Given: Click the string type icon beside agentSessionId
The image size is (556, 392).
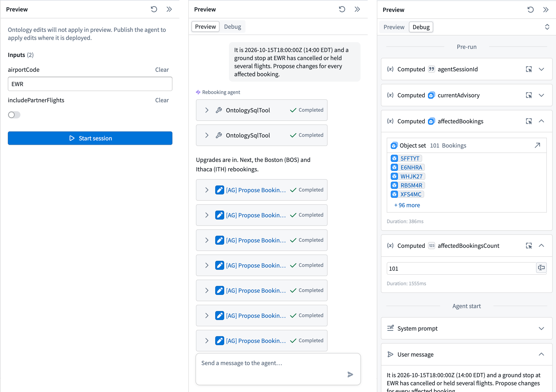Looking at the screenshot, I should (431, 69).
